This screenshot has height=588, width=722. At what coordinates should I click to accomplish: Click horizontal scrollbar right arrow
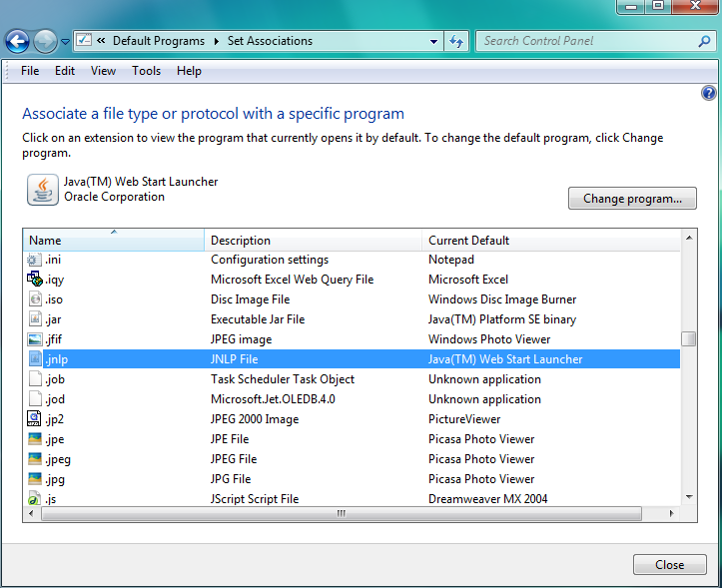pyautogui.click(x=671, y=513)
